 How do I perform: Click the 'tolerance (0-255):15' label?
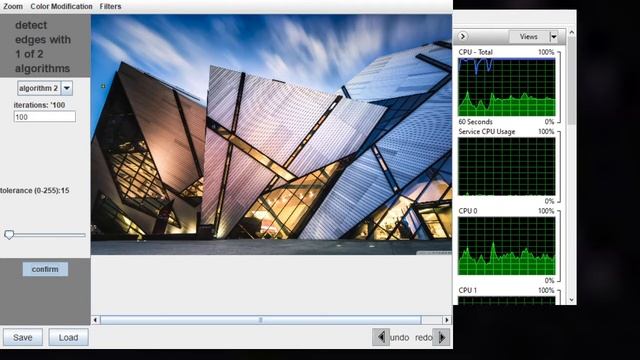35,191
